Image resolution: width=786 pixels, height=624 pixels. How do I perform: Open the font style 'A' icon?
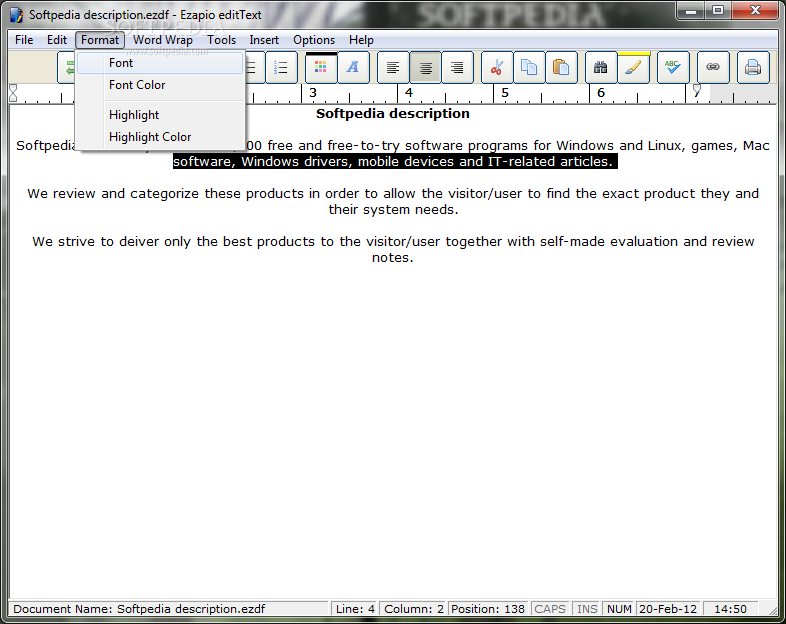(x=353, y=68)
